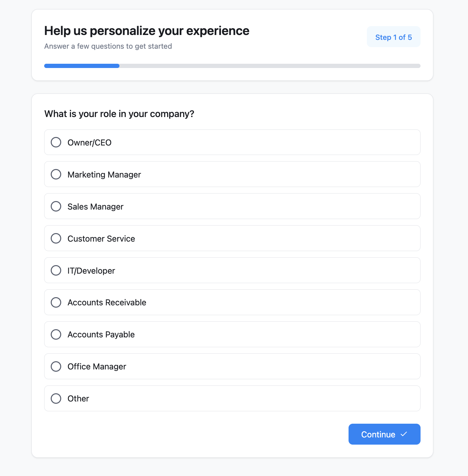Select the Marketing Manager radio button
This screenshot has height=476, width=468.
coord(56,174)
